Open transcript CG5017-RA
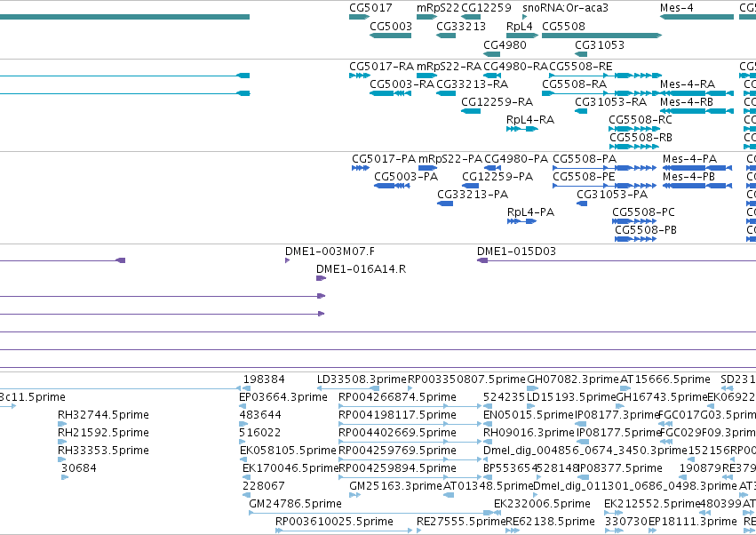This screenshot has height=535, width=756. 381,66
